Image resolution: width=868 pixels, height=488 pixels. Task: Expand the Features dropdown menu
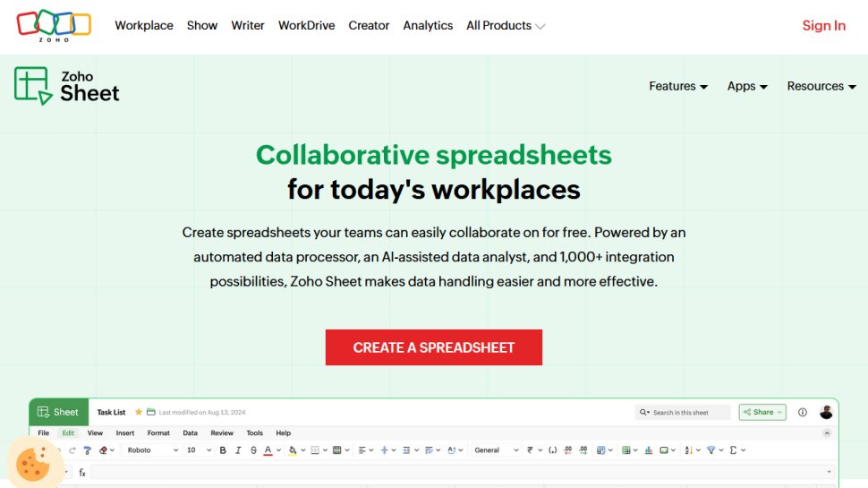(x=678, y=87)
